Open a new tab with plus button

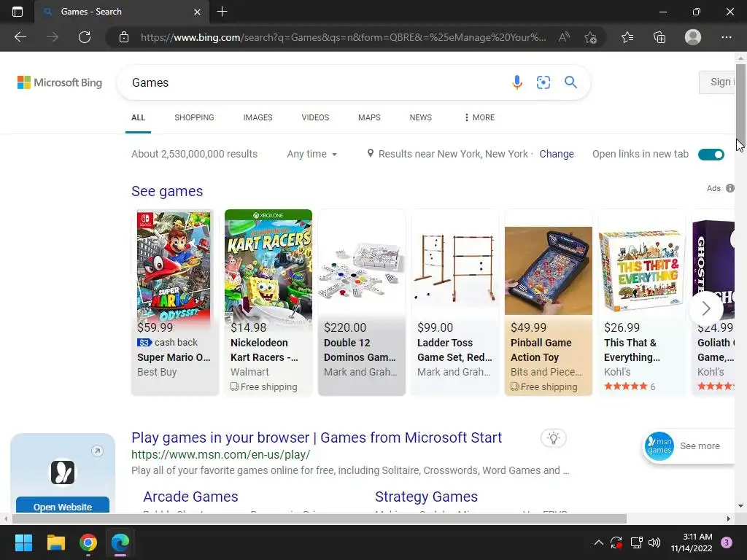pyautogui.click(x=222, y=12)
